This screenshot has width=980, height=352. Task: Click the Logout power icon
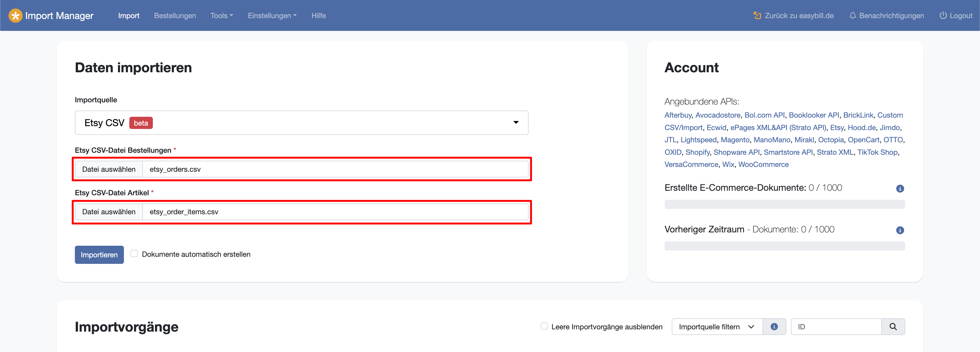pos(943,16)
